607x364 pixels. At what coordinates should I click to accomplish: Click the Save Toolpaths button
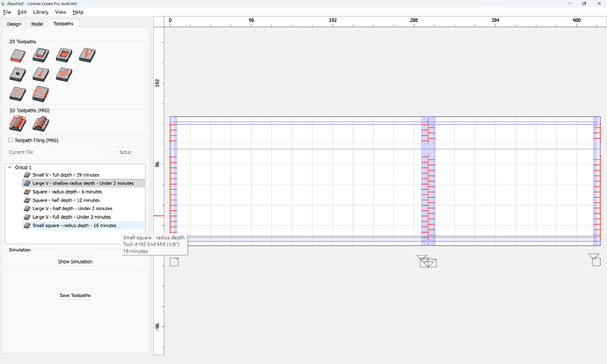75,295
